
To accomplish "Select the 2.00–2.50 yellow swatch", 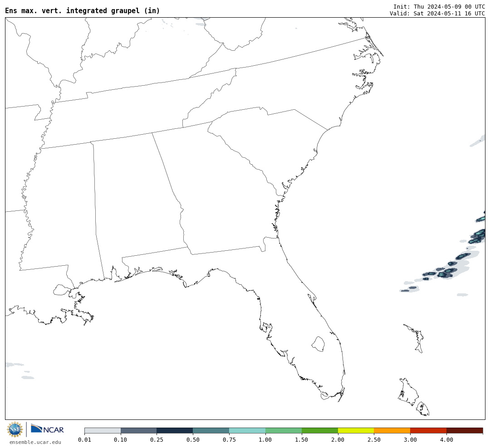I will tap(356, 431).
